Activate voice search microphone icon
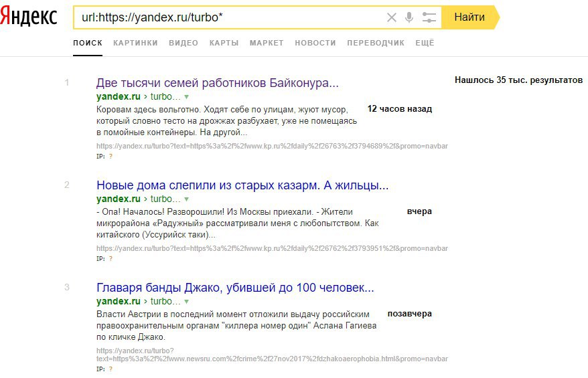This screenshot has height=378, width=588. pos(410,17)
